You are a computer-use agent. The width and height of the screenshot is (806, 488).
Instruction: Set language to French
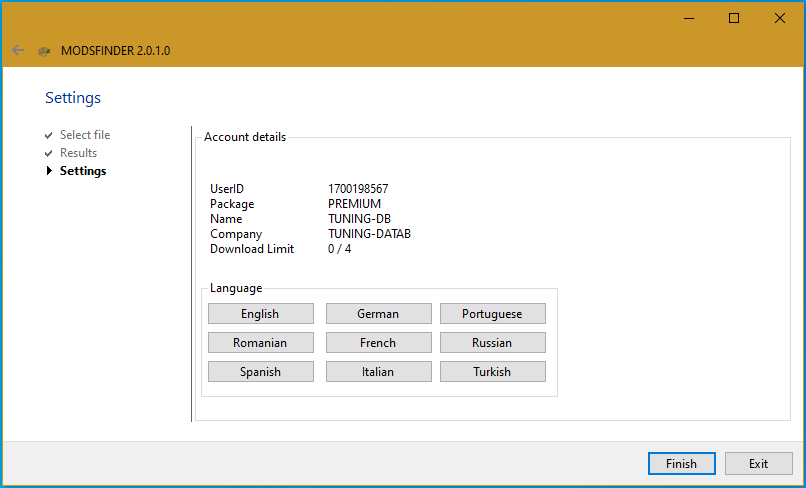378,343
